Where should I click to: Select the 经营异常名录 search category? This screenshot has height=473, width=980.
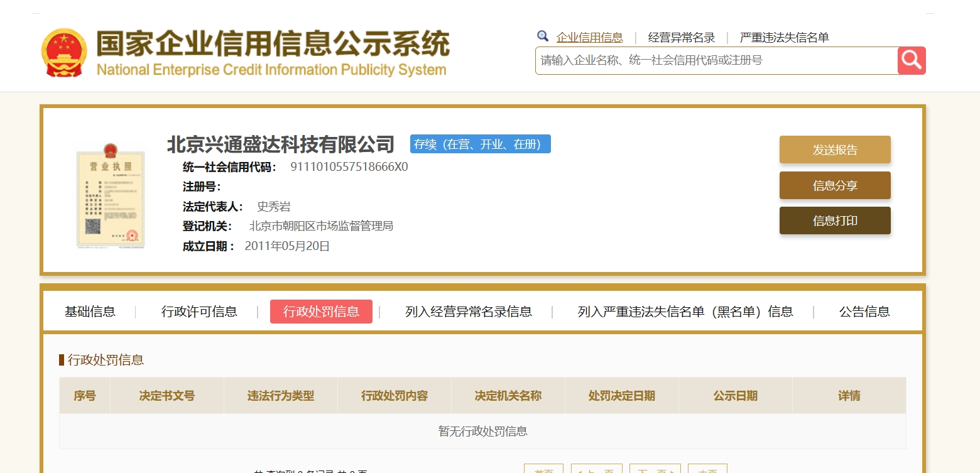click(682, 37)
